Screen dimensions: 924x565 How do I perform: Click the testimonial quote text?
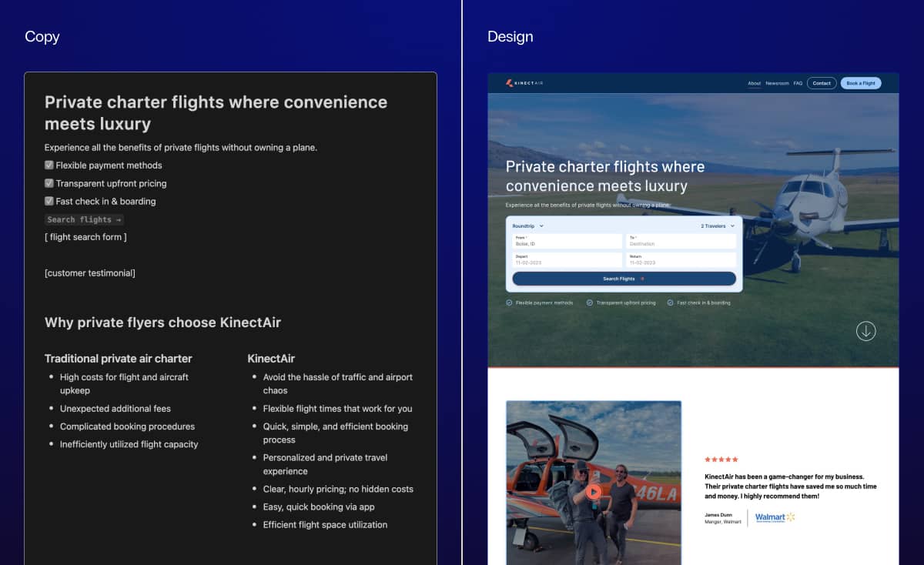791,486
